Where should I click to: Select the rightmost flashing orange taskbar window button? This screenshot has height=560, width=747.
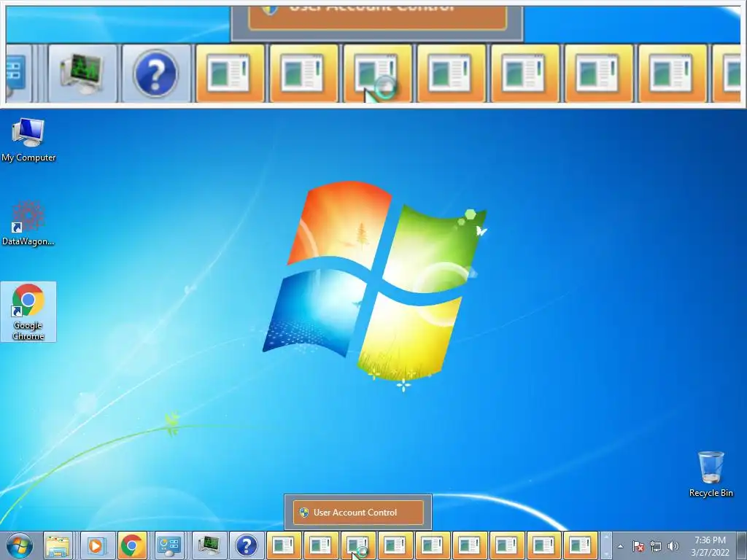(580, 545)
